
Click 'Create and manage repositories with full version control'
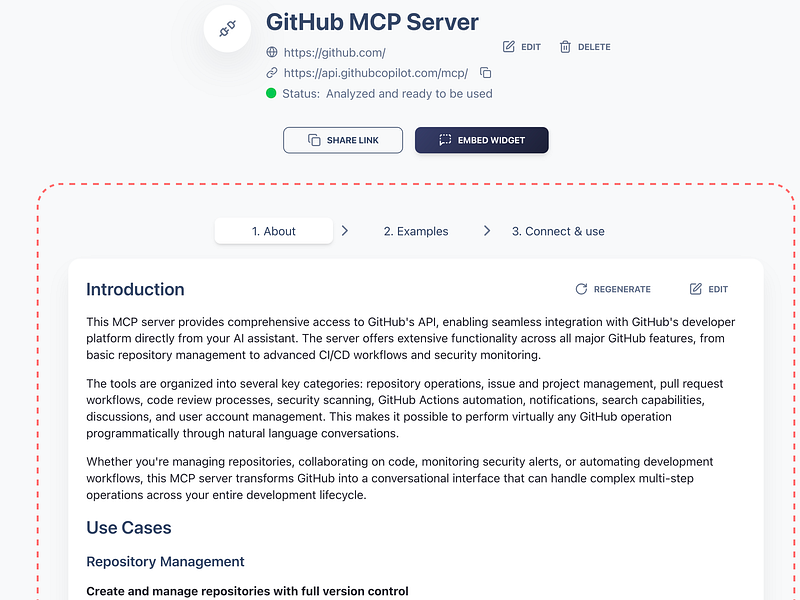pos(247,591)
